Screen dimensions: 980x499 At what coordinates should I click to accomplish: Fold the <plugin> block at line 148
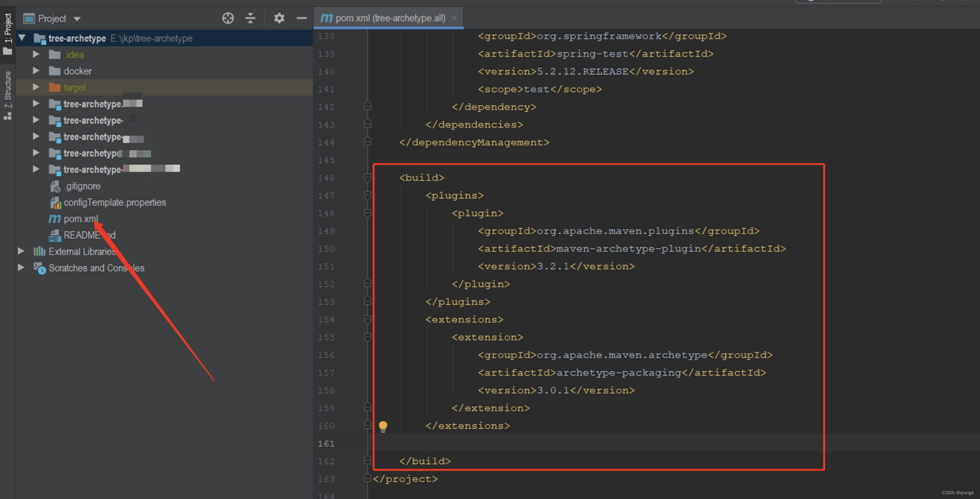pos(367,213)
